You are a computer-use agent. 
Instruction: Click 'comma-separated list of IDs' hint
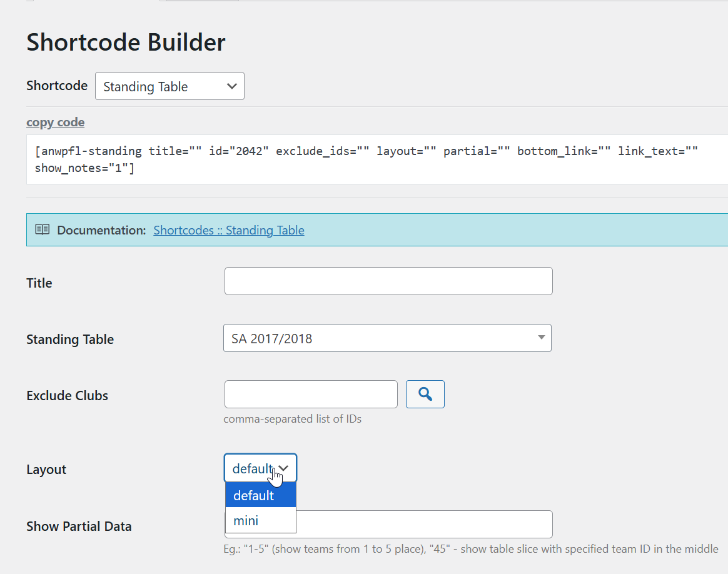293,419
